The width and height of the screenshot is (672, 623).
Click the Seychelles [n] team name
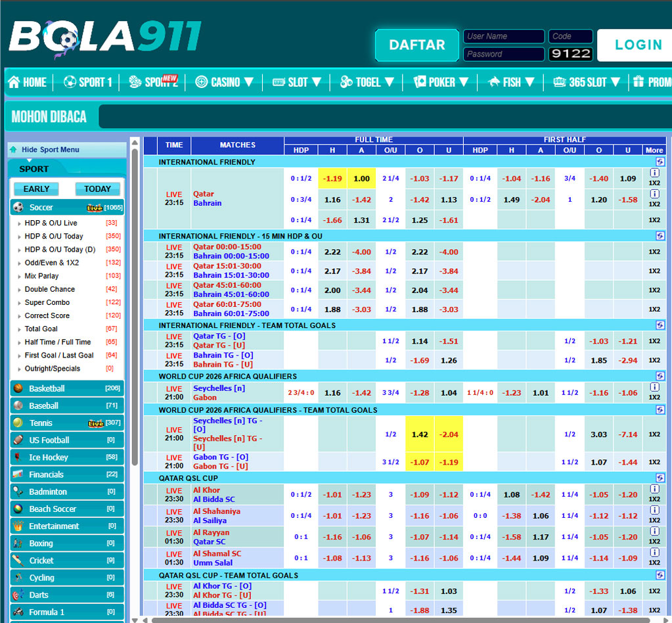click(219, 388)
